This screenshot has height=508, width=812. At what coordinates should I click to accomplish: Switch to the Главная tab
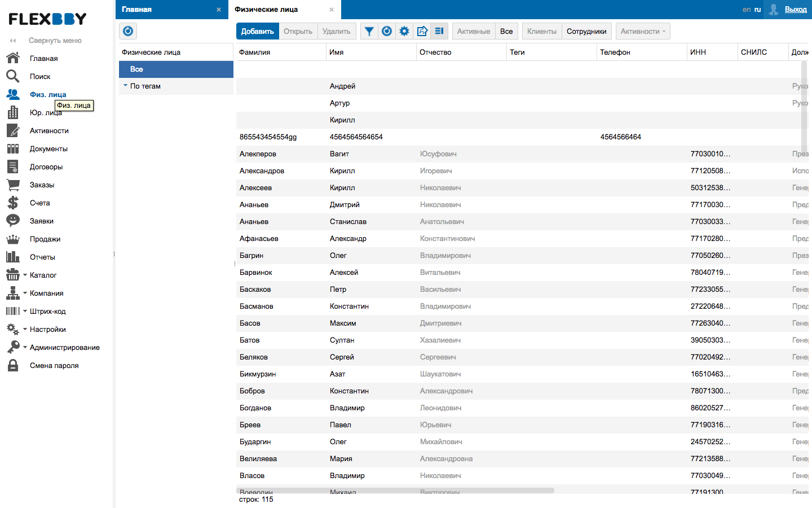[x=171, y=10]
